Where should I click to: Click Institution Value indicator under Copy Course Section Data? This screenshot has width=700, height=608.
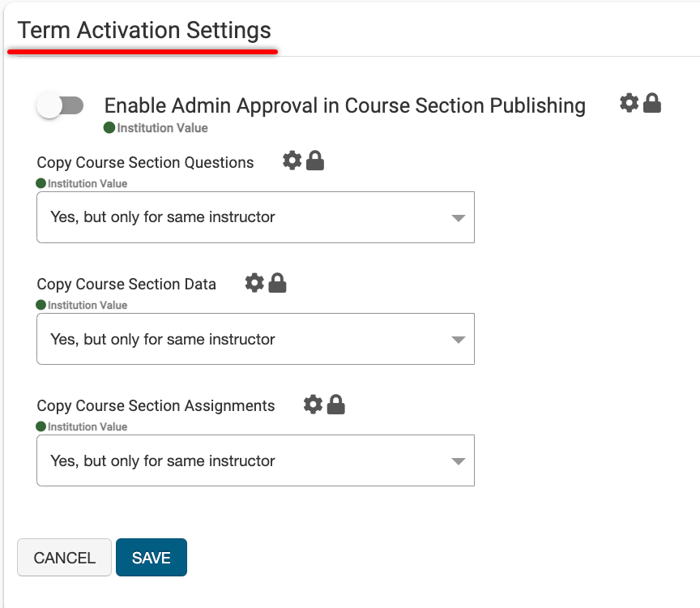[x=82, y=306]
